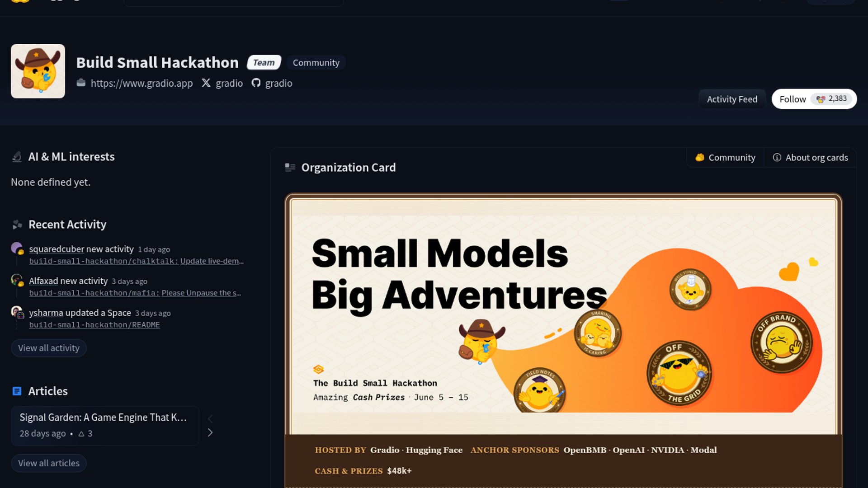Image resolution: width=868 pixels, height=488 pixels.
Task: Click the Cash & Prizes $48k+ text
Action: click(363, 471)
